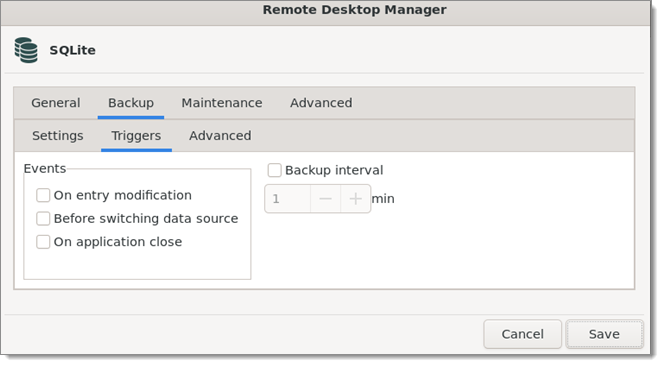
Task: Decrease backup interval with minus button
Action: pyautogui.click(x=325, y=199)
